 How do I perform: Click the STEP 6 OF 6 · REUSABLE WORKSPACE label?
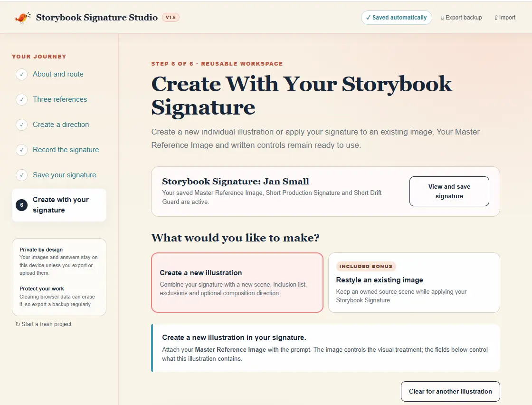pyautogui.click(x=217, y=64)
